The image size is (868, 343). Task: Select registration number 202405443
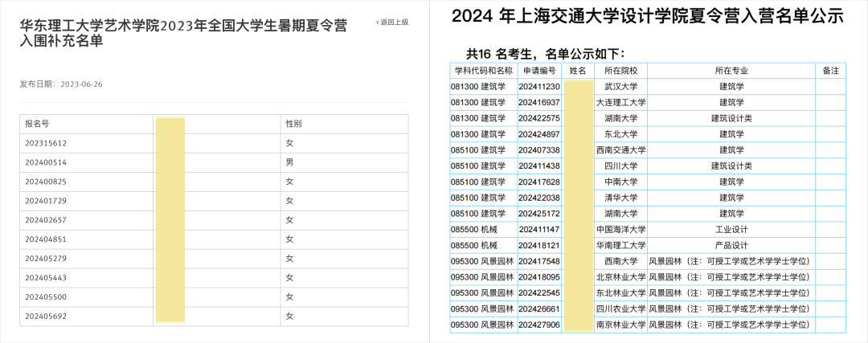pyautogui.click(x=46, y=278)
